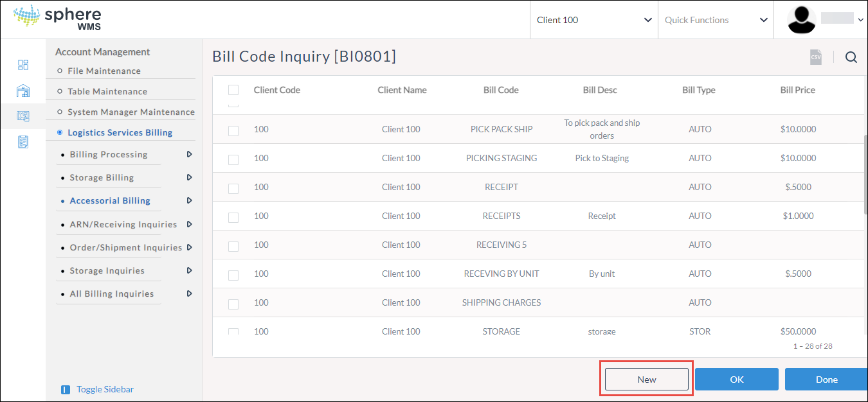This screenshot has width=868, height=402.
Task: Check the PICK PACK SHIP row checkbox
Action: point(233,130)
